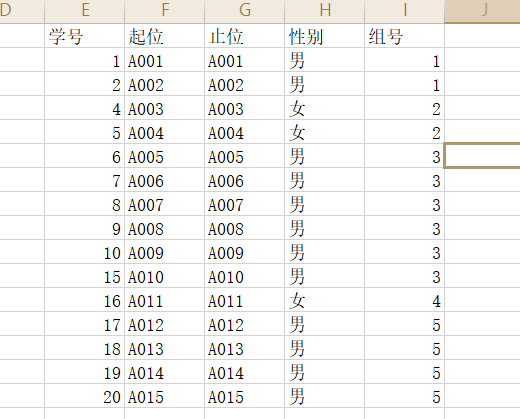The height and width of the screenshot is (419, 520).
Task: Select column H header
Action: 325,11
